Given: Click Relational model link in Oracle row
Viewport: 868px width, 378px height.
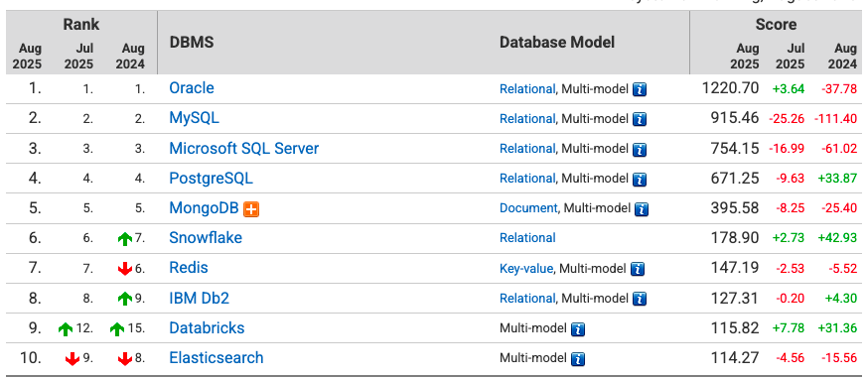Looking at the screenshot, I should pos(527,89).
